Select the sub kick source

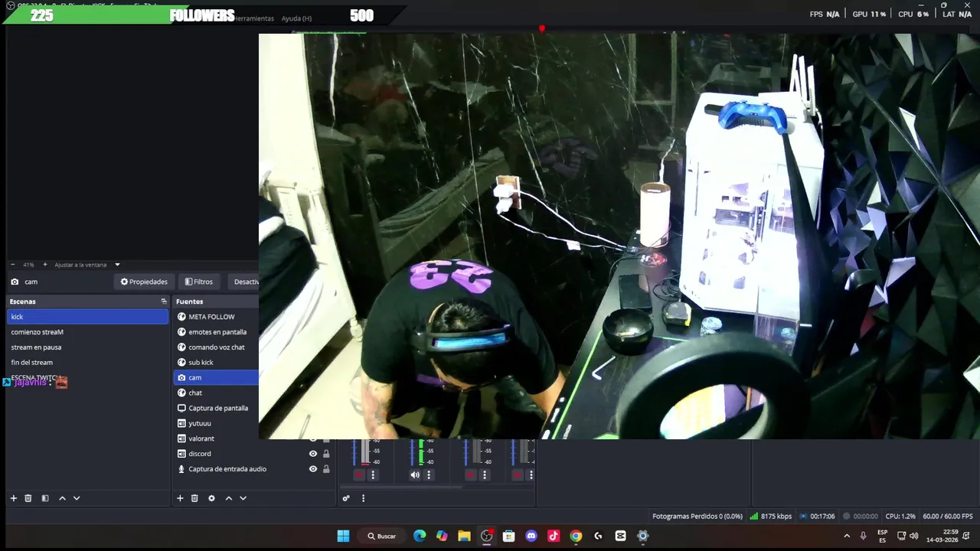tap(217, 362)
